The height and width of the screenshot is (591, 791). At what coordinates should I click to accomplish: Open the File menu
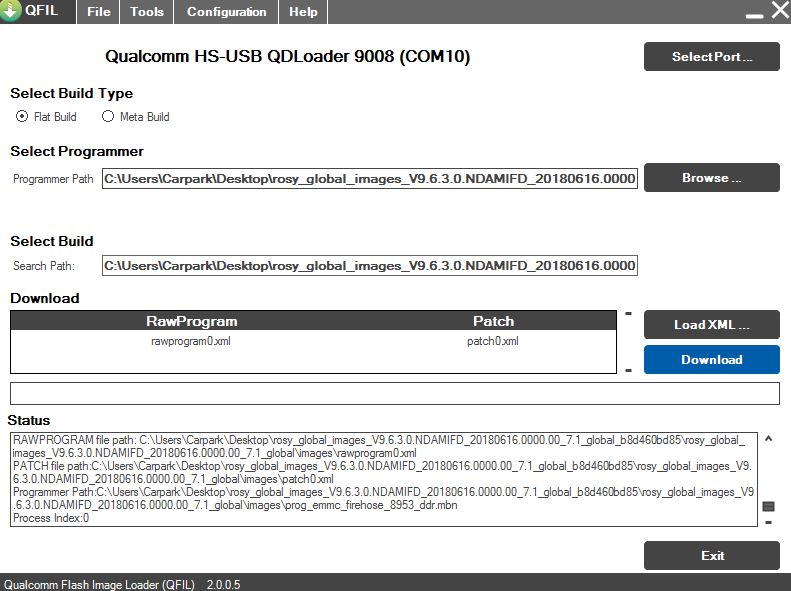click(x=98, y=12)
